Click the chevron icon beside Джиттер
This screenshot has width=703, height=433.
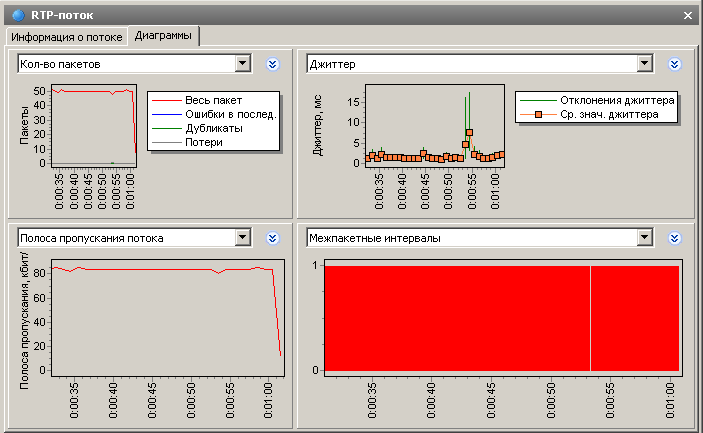(x=674, y=64)
